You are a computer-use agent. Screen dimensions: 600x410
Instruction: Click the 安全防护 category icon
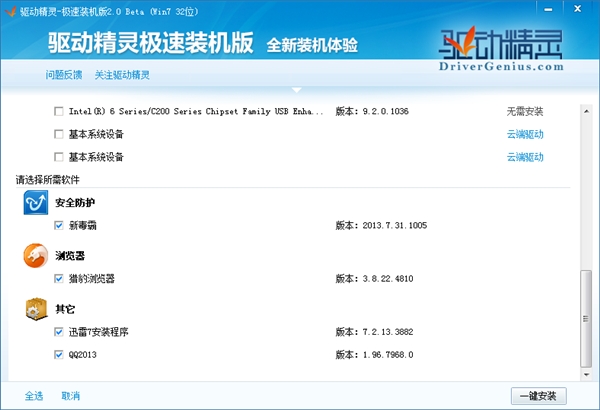tap(36, 203)
